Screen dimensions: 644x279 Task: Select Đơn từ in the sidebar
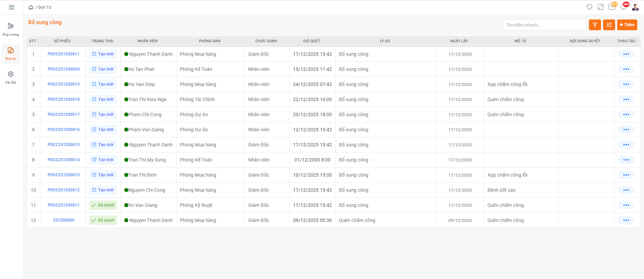coord(11,53)
